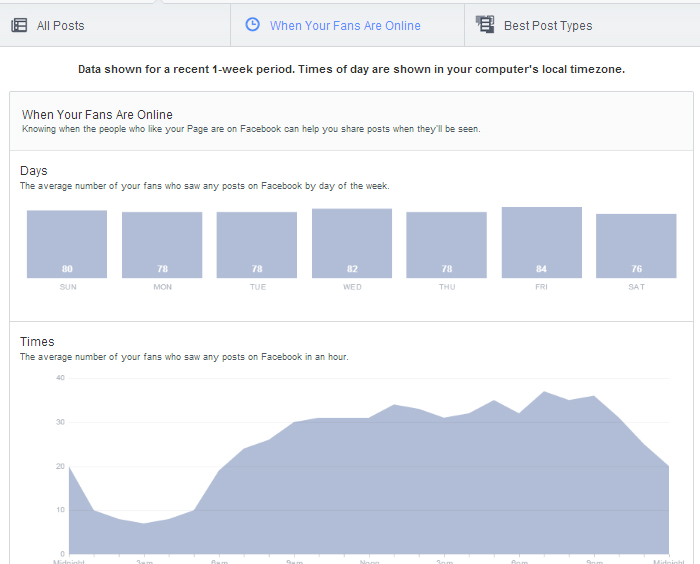The height and width of the screenshot is (564, 700).
Task: Select the Monday bar showing 78
Action: coord(162,245)
